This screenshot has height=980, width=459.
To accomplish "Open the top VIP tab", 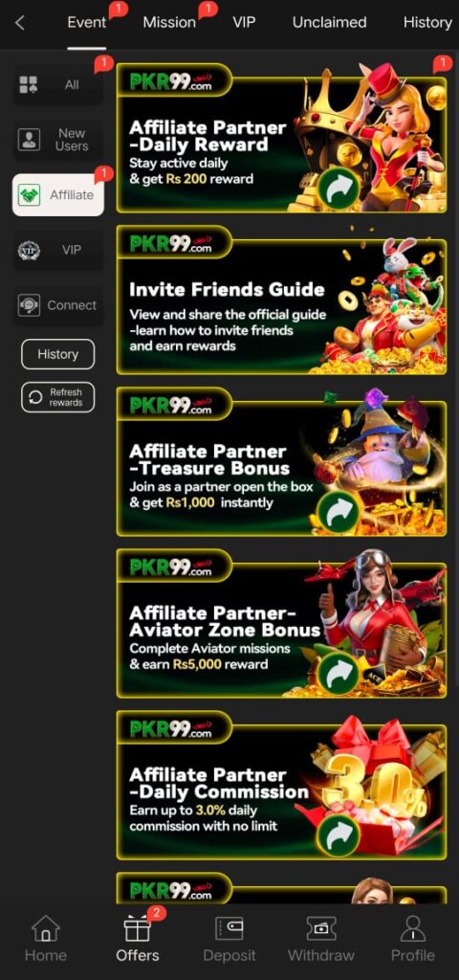I will pyautogui.click(x=244, y=23).
